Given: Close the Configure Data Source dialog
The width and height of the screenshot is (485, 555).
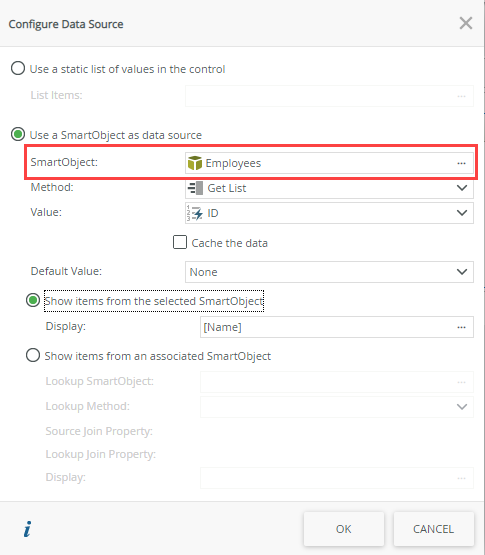Looking at the screenshot, I should click(466, 23).
